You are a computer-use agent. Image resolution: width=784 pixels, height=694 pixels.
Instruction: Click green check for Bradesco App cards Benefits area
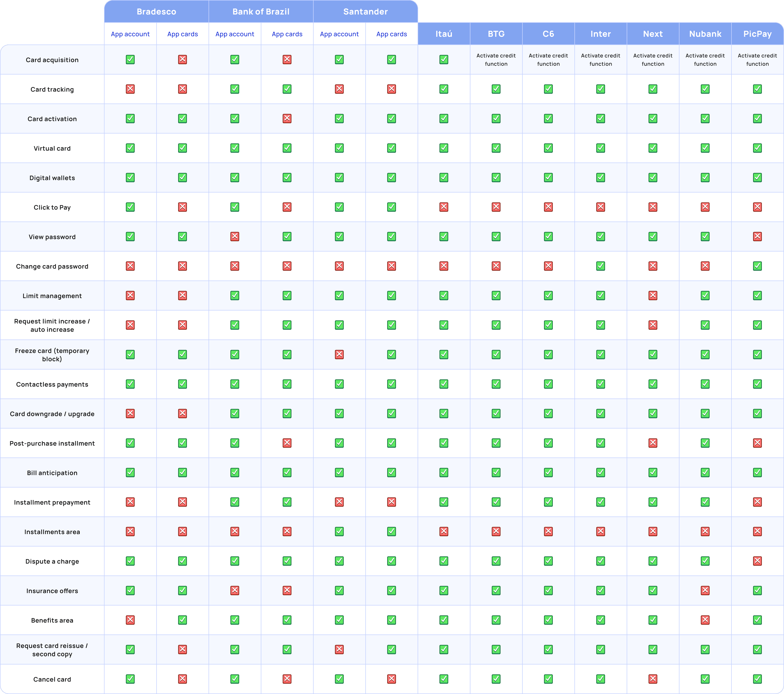coord(183,620)
